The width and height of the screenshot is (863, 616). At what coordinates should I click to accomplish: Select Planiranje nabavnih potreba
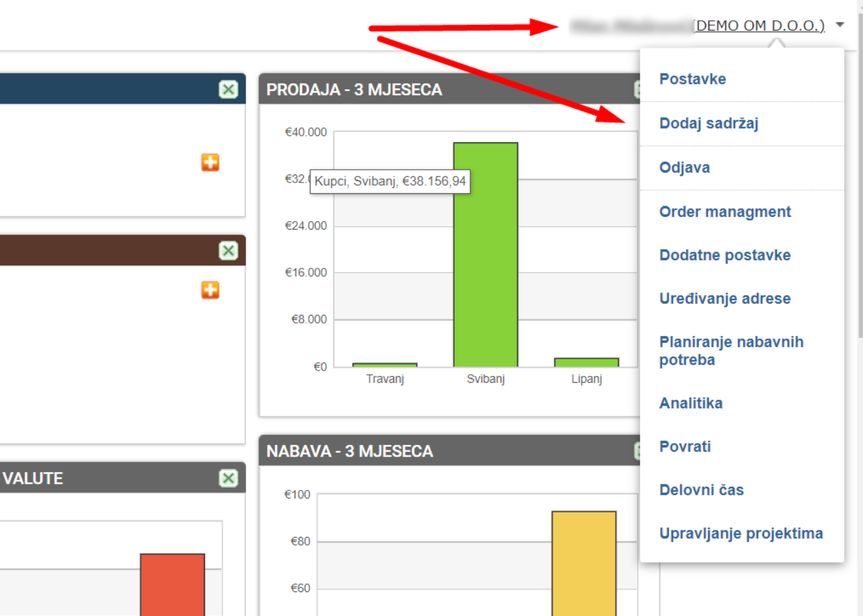tap(731, 351)
